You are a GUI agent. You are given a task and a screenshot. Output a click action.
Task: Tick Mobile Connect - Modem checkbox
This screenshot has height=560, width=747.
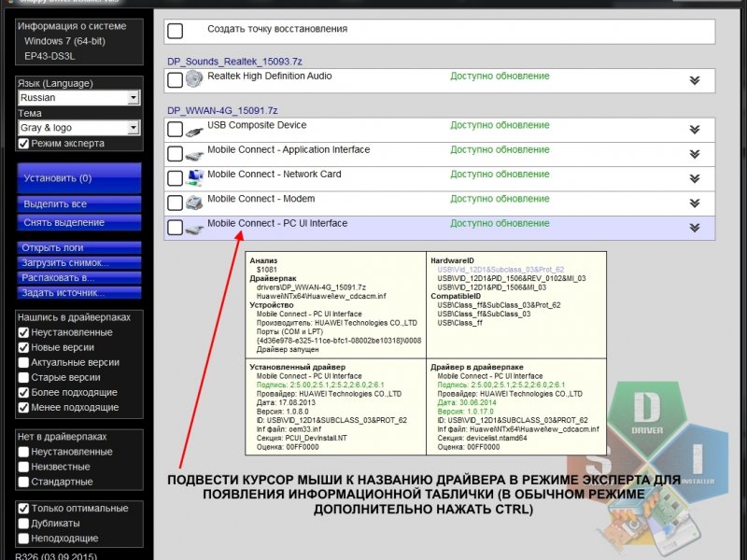[175, 203]
